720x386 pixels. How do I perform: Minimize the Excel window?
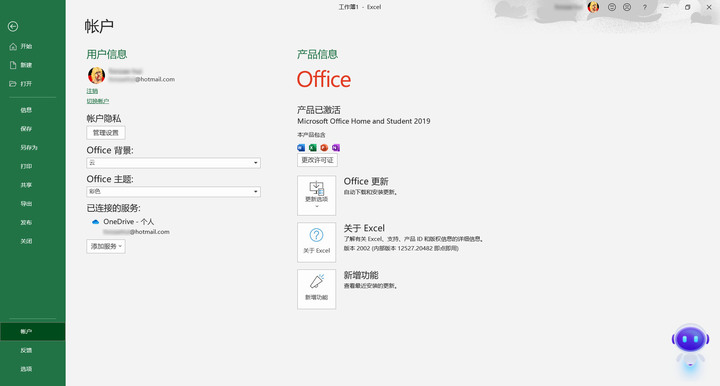666,7
